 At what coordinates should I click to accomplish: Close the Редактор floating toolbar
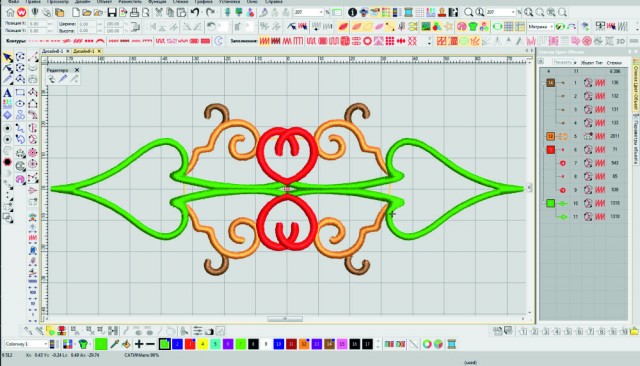[x=77, y=70]
